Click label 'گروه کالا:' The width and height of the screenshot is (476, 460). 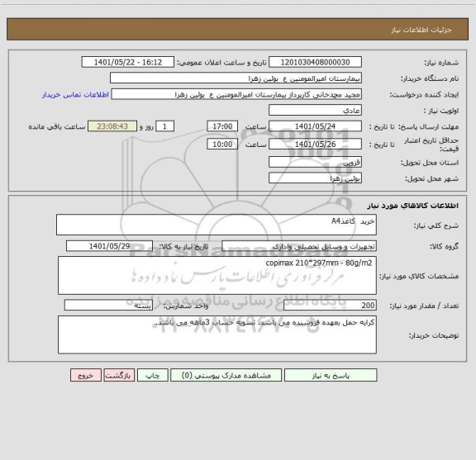tap(444, 247)
